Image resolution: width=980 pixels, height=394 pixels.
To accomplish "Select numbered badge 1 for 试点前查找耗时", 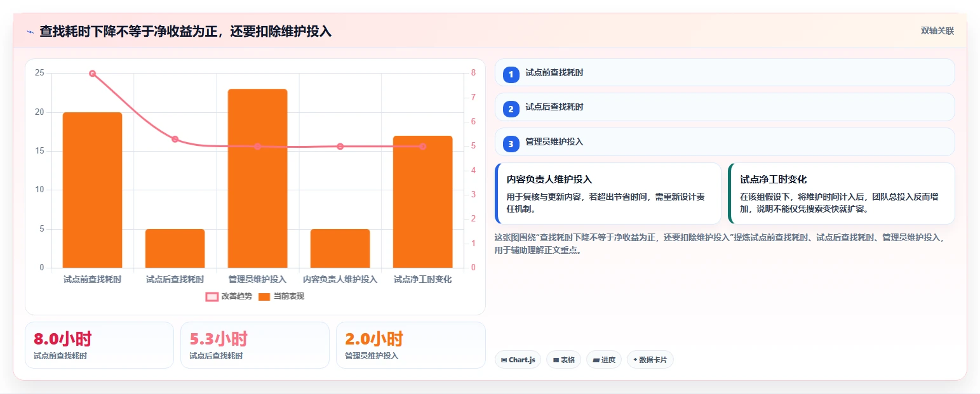I will coord(511,75).
